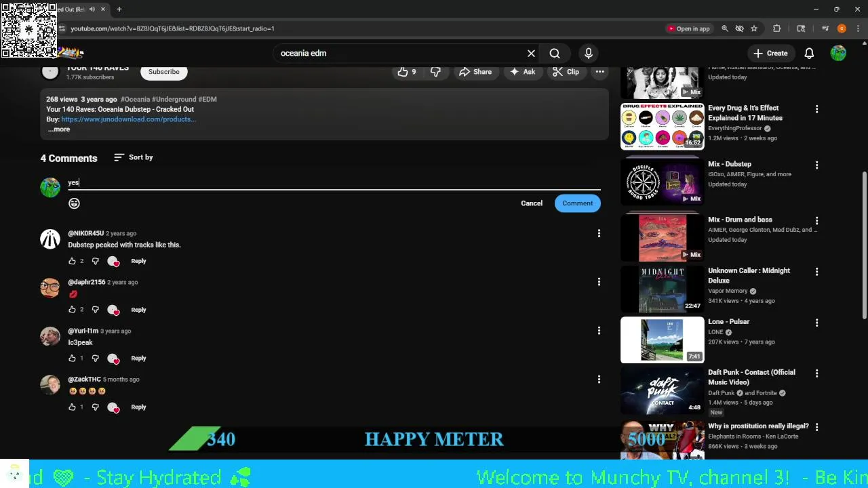Open Every Drug & It's Effect video thumbnail

pos(663,126)
